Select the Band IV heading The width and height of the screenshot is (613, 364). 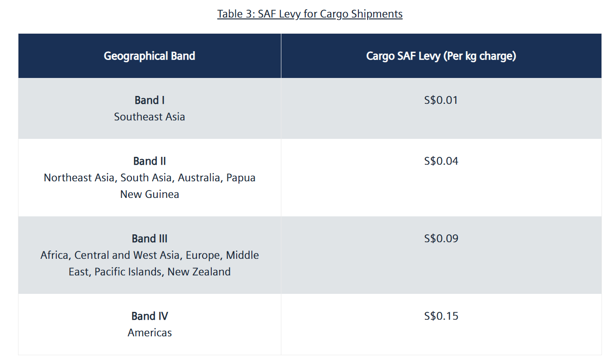pos(149,316)
